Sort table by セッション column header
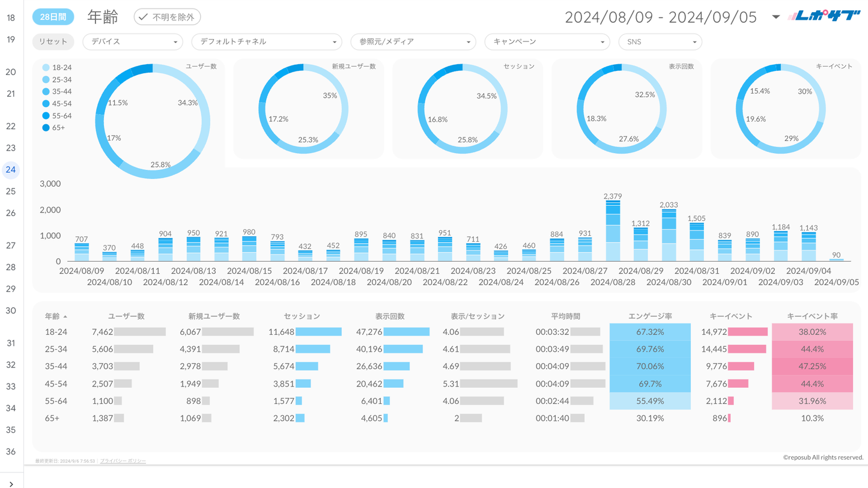This screenshot has height=488, width=868. (302, 316)
